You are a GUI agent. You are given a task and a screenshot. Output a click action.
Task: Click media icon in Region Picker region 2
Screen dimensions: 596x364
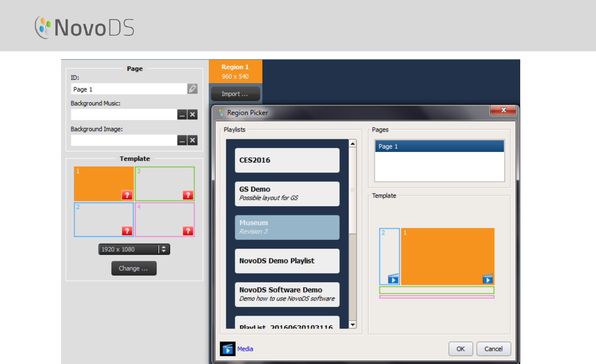pos(394,278)
